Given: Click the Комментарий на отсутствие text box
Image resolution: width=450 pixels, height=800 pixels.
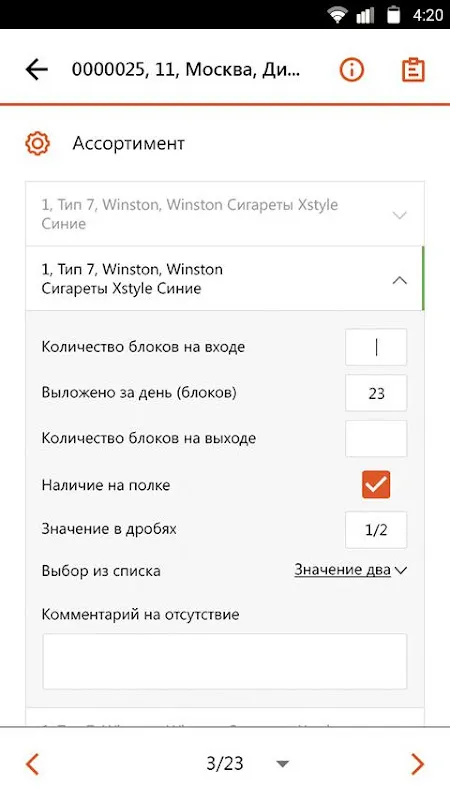Looking at the screenshot, I should click(224, 662).
